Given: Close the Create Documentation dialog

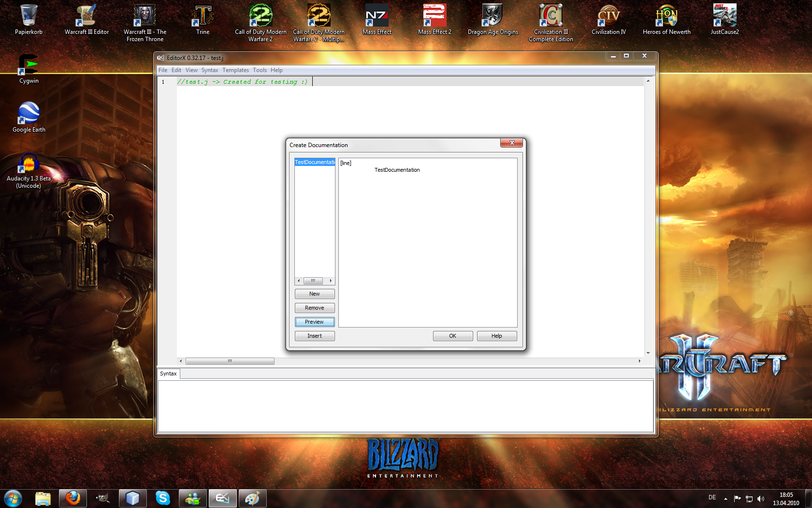Looking at the screenshot, I should [x=512, y=143].
